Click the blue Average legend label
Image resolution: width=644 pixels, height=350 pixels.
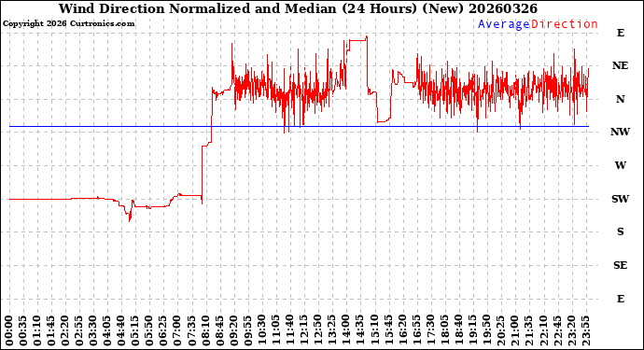click(504, 24)
